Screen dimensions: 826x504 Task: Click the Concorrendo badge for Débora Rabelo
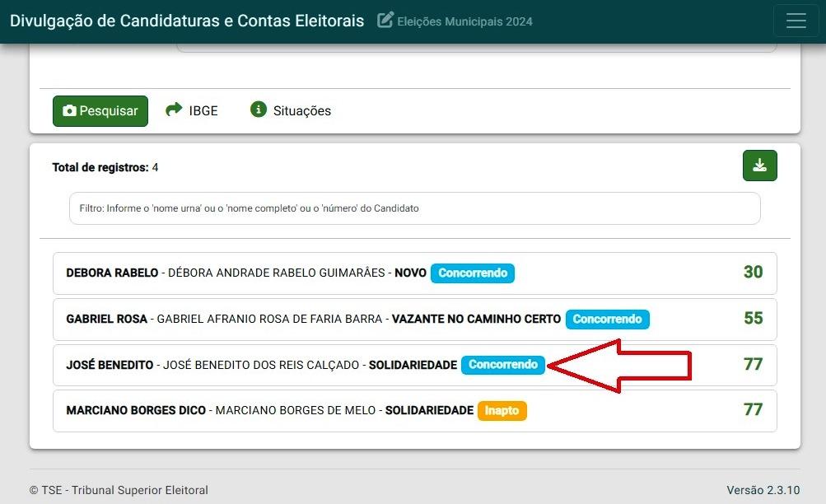(473, 273)
